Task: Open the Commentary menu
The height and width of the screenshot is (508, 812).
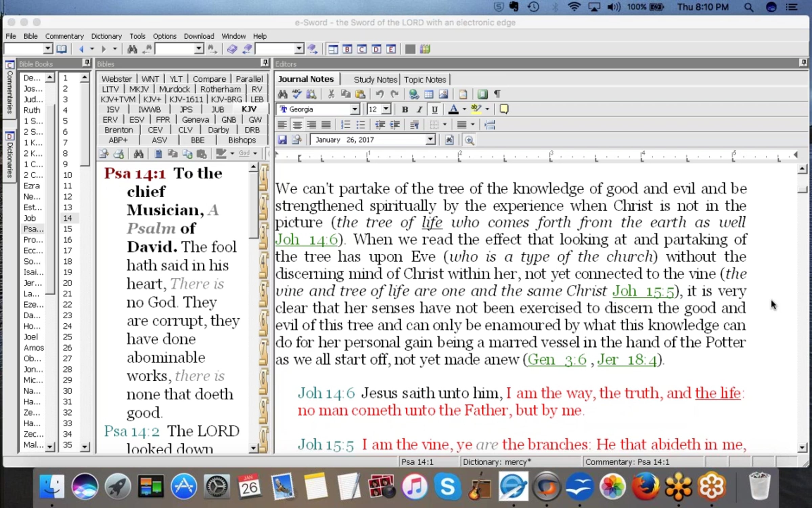Action: [64, 36]
